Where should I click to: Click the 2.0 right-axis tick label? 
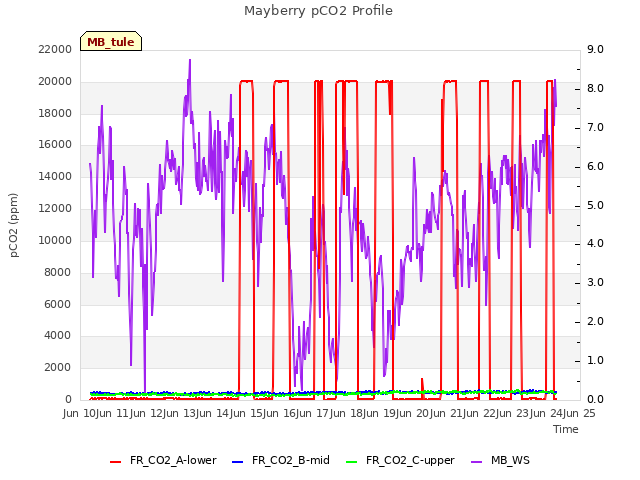point(595,322)
